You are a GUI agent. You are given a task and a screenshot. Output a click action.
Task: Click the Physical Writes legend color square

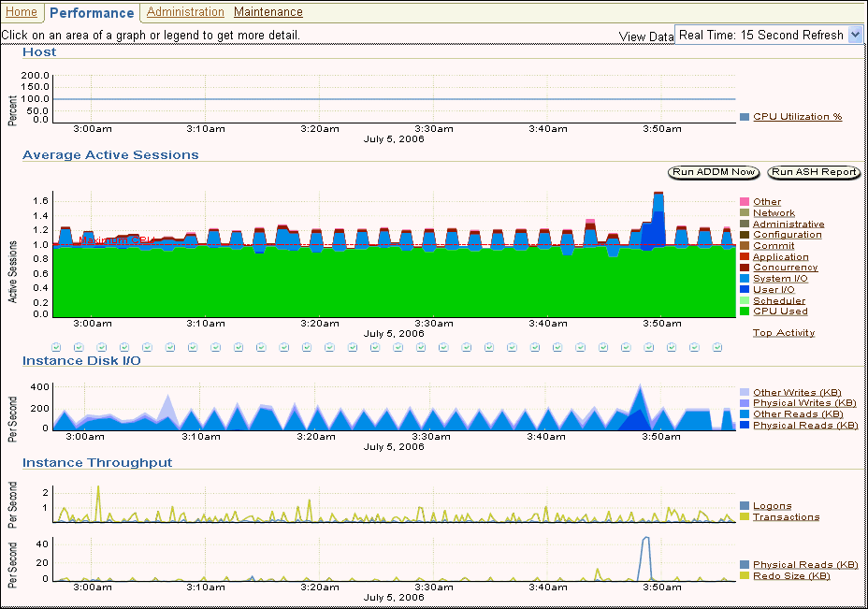[745, 403]
